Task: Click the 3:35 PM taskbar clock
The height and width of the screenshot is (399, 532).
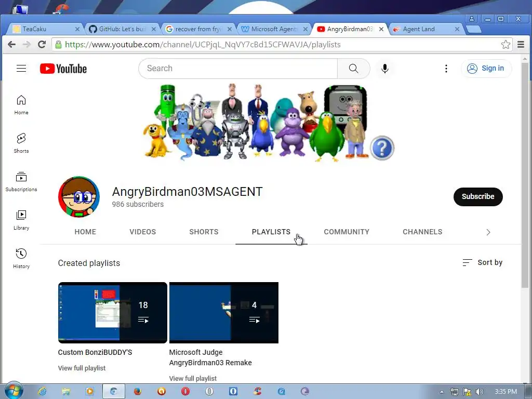Action: tap(506, 392)
